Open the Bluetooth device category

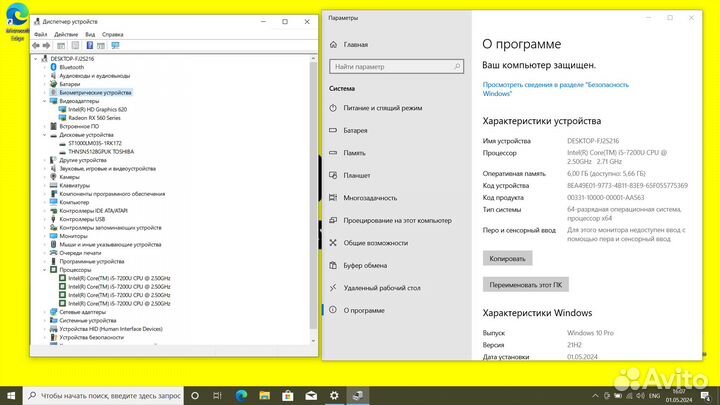[72, 67]
